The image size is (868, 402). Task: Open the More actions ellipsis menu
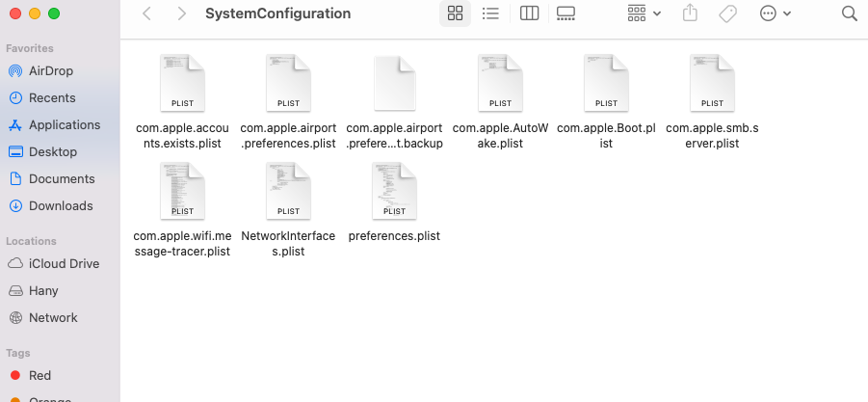[x=775, y=13]
